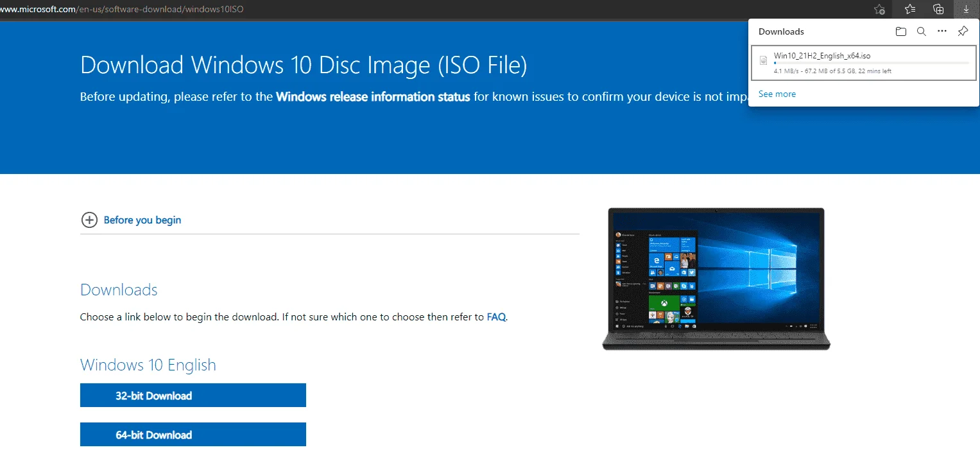Open See more downloads link

click(777, 94)
